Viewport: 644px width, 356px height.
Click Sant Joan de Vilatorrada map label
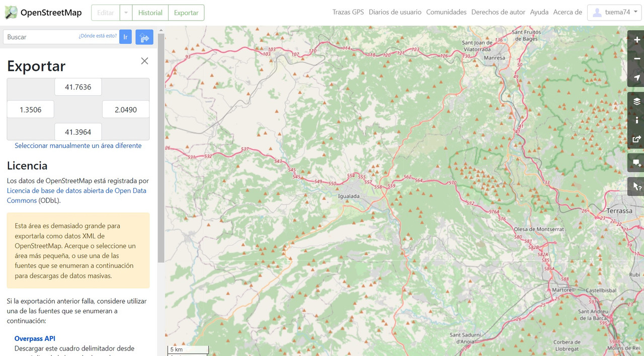point(477,46)
